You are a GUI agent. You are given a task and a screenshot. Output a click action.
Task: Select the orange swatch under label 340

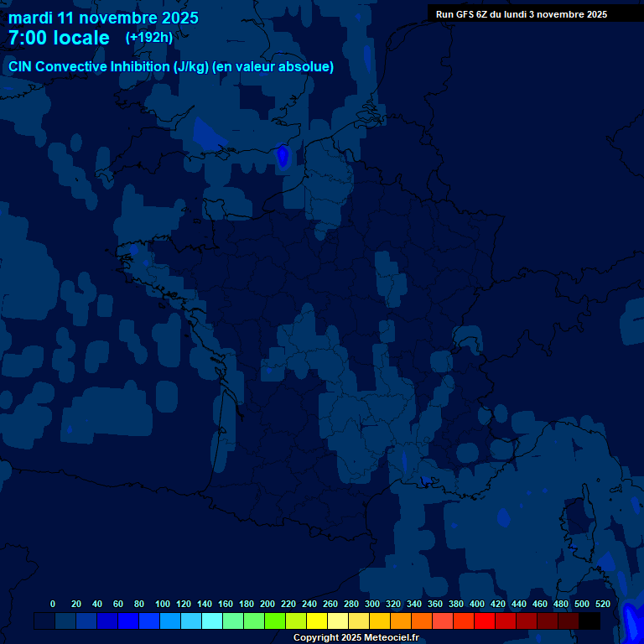(422, 621)
